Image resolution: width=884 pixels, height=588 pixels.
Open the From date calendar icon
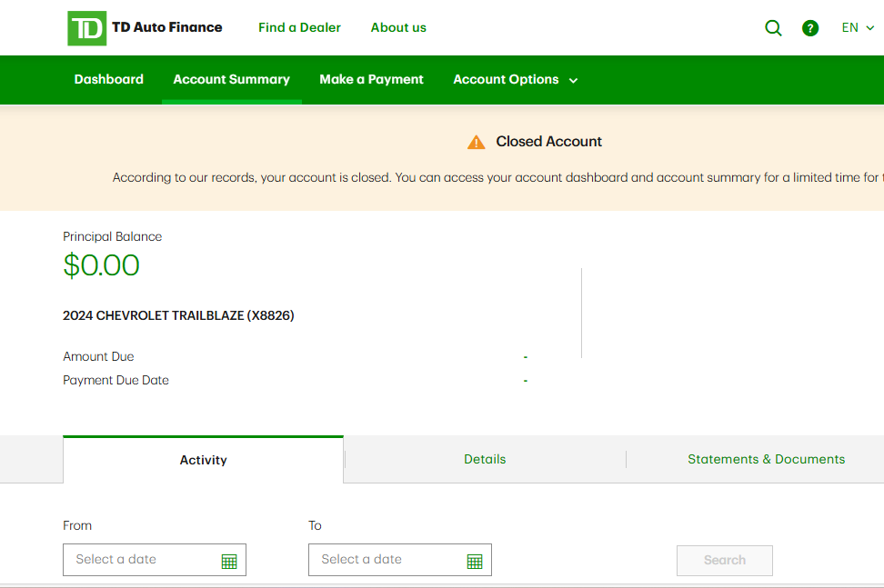(x=229, y=561)
